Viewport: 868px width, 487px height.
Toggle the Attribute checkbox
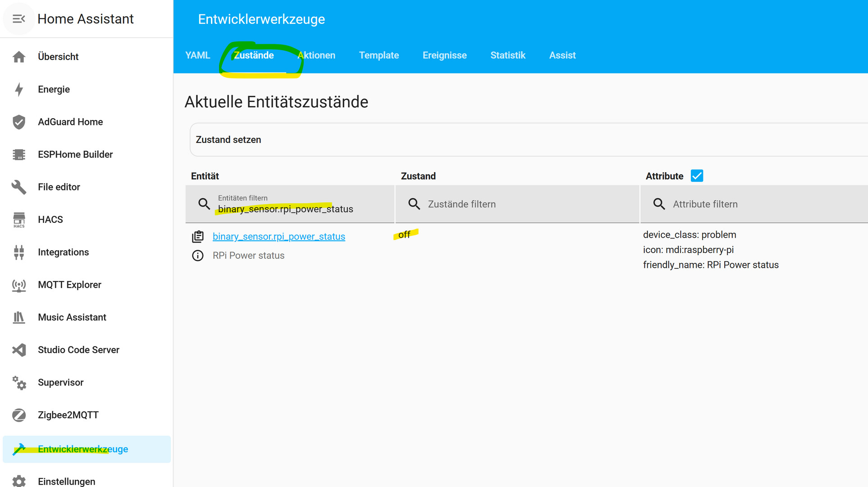point(697,176)
